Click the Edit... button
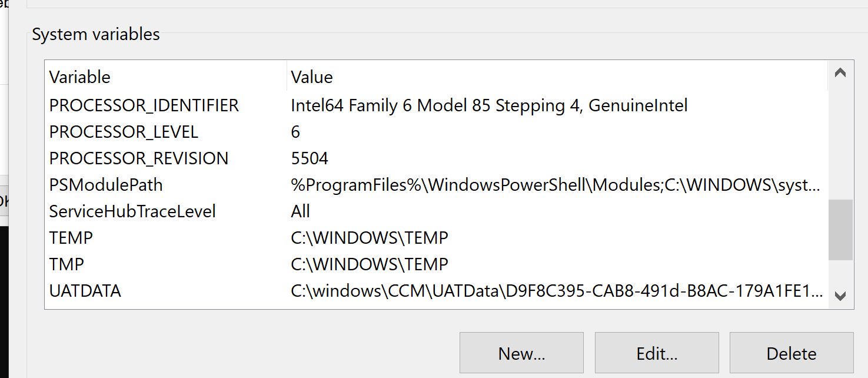 coord(656,353)
